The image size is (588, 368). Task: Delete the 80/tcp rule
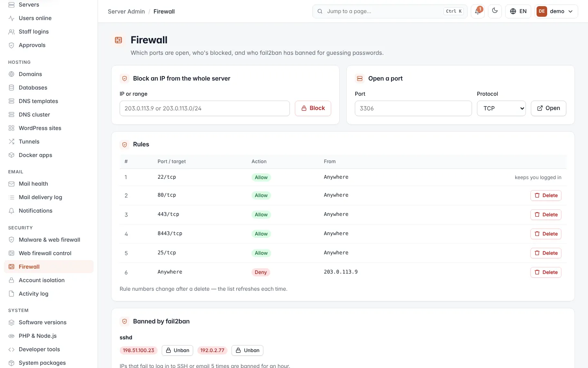[546, 195]
